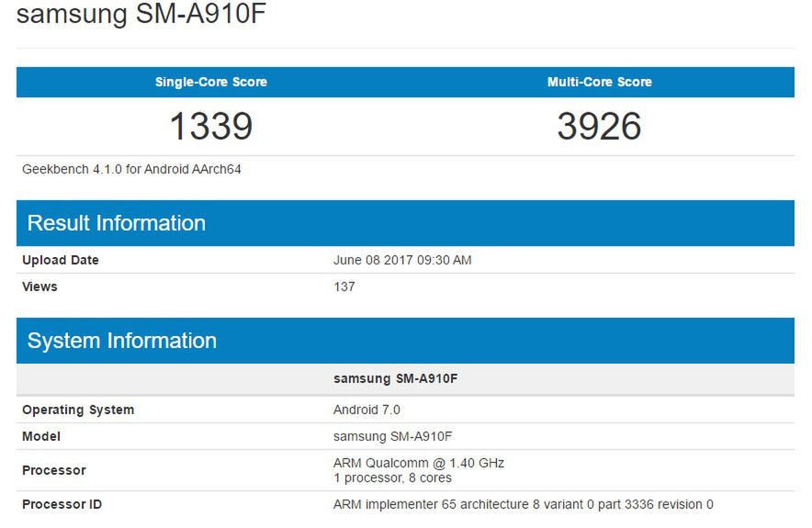Click the Geekbench 4.1.0 for Android AArch64 text

pyautogui.click(x=131, y=169)
